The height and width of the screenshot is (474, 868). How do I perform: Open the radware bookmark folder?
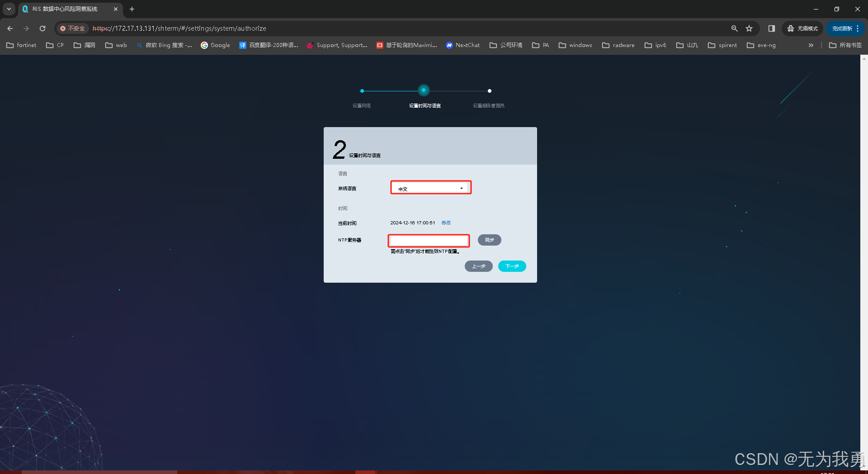click(618, 45)
